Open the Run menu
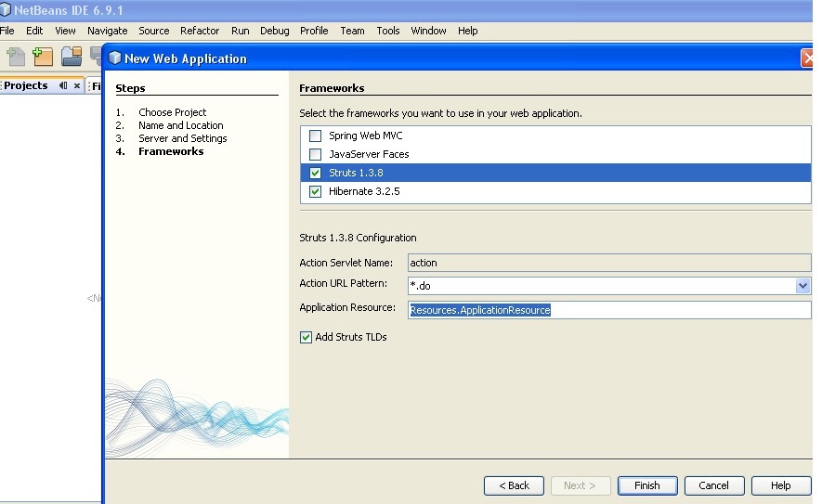This screenshot has width=822, height=504. 241,31
